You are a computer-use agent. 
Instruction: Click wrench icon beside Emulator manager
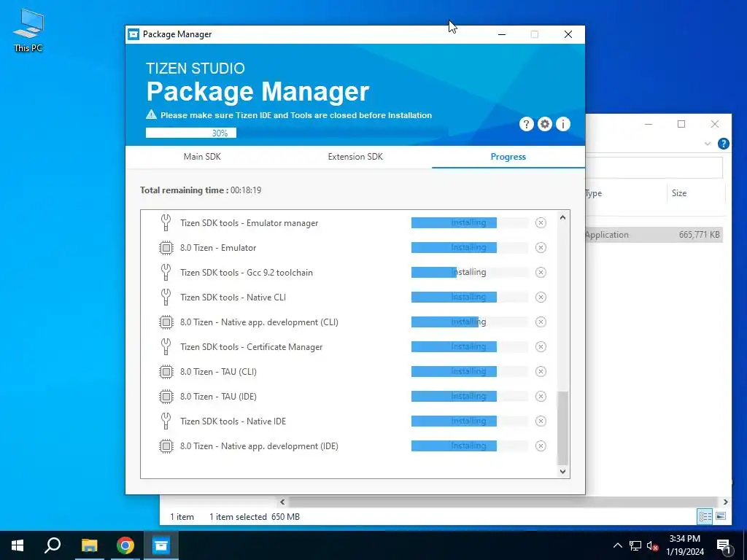[x=166, y=223]
